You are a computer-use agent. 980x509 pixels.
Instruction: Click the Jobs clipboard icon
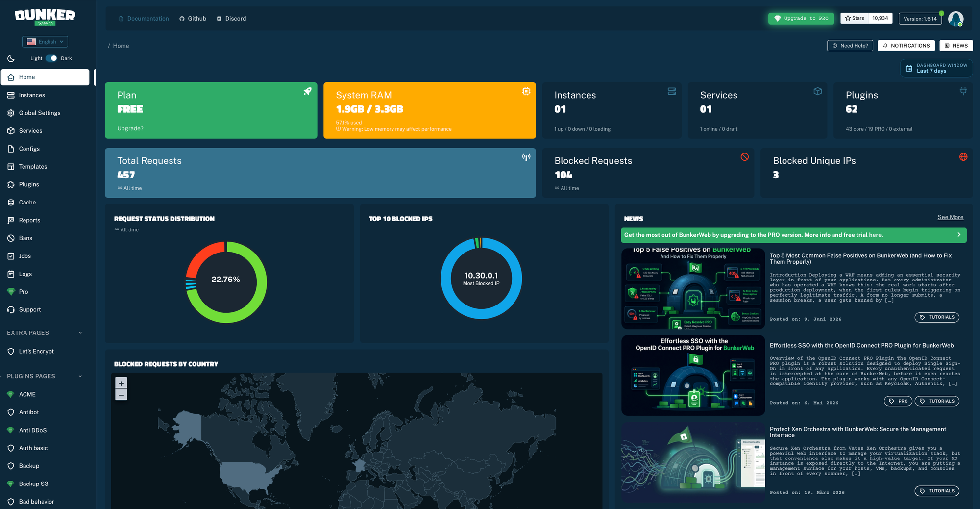(11, 256)
